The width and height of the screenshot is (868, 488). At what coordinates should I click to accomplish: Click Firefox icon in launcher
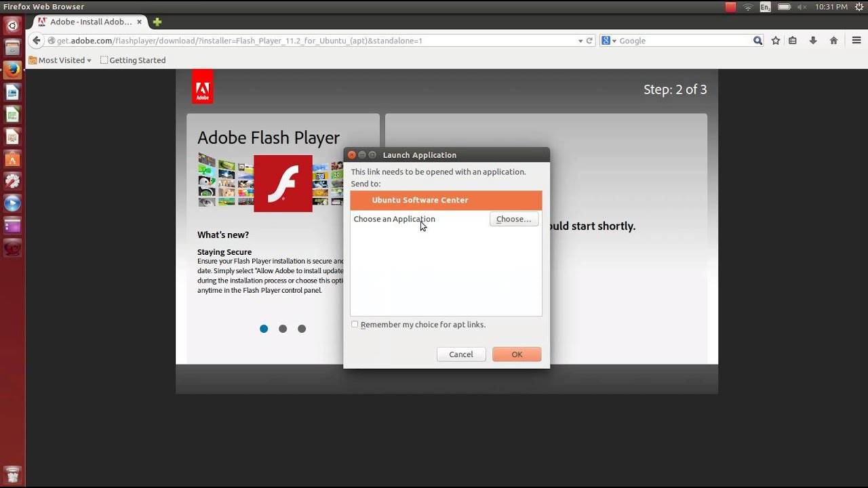12,70
